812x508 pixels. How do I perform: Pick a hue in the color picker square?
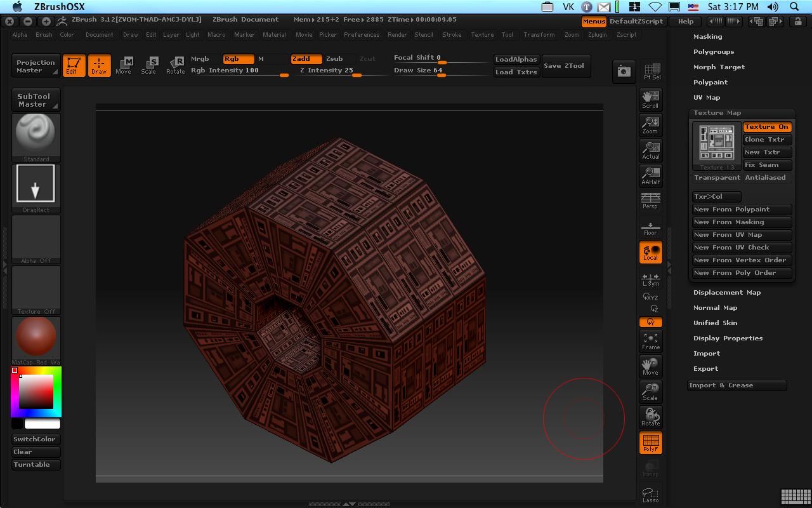[x=36, y=392]
